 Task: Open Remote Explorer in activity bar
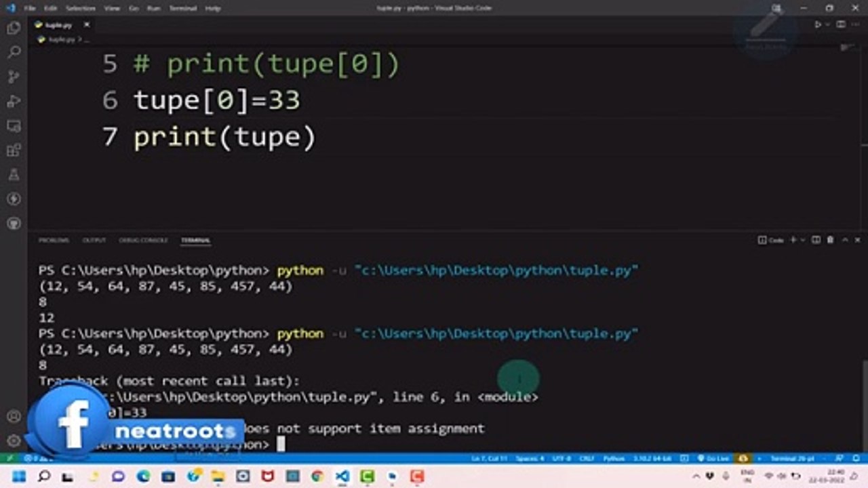tap(13, 125)
